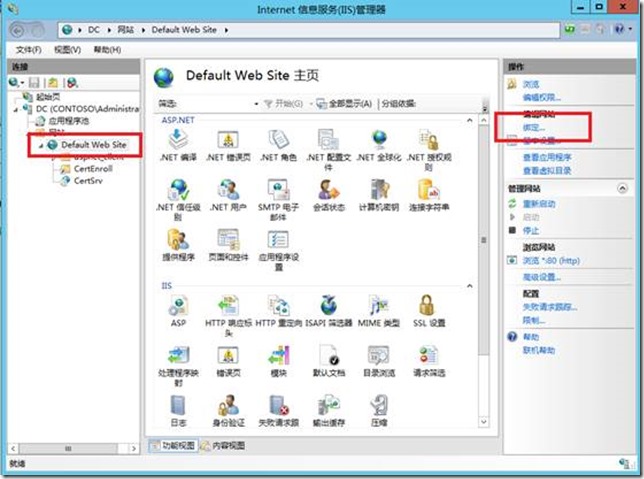
Task: Click the 查看虚拟目录 link
Action: pos(547,170)
